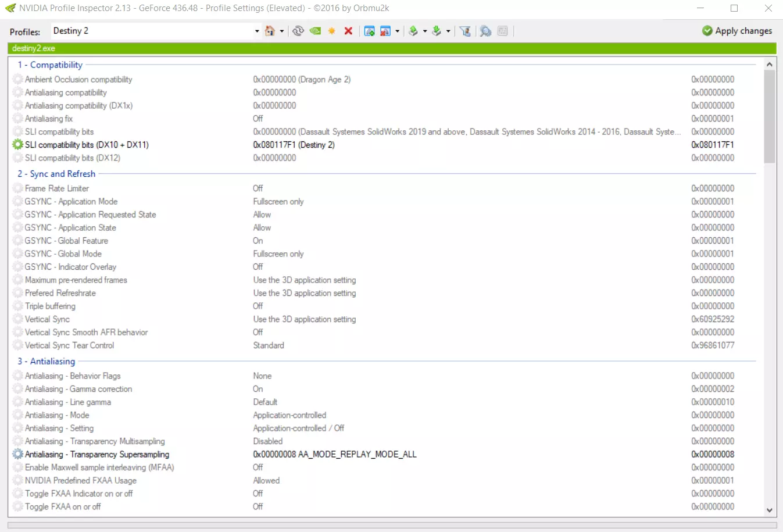783x532 pixels.
Task: Click the gear icon beside Antialiasing fix
Action: click(18, 119)
